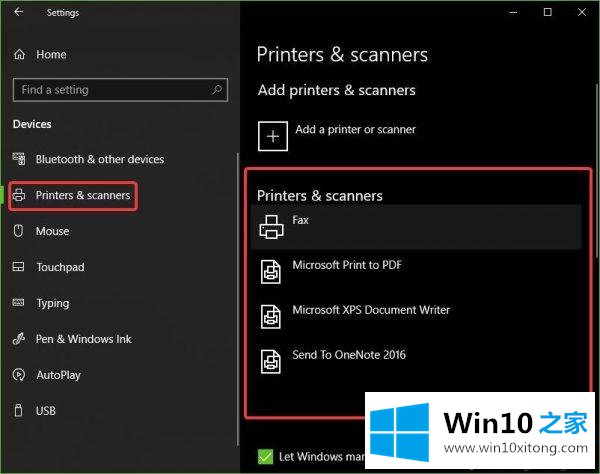Click the sidebar vertical scrollbar
Screen dimensions: 600x474
tap(238, 299)
